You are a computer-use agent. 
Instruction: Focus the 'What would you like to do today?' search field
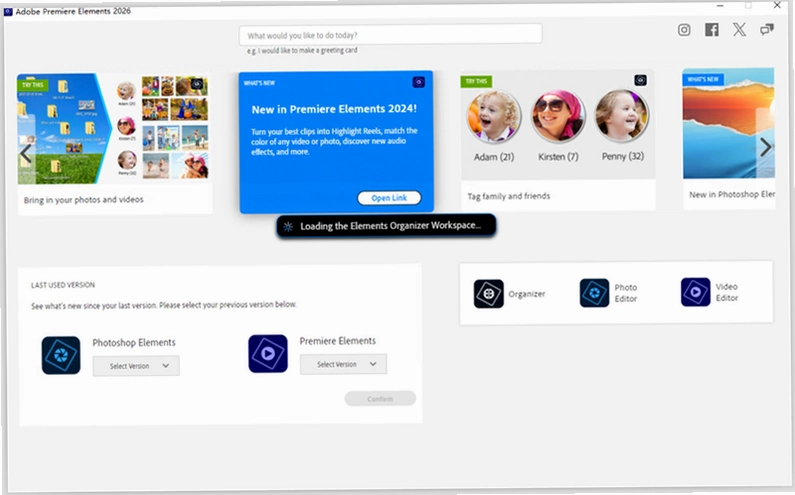pyautogui.click(x=390, y=35)
